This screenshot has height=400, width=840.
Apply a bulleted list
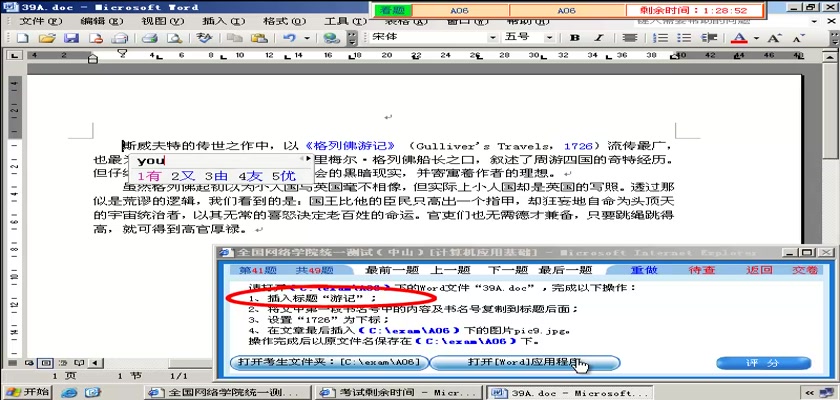(684, 38)
